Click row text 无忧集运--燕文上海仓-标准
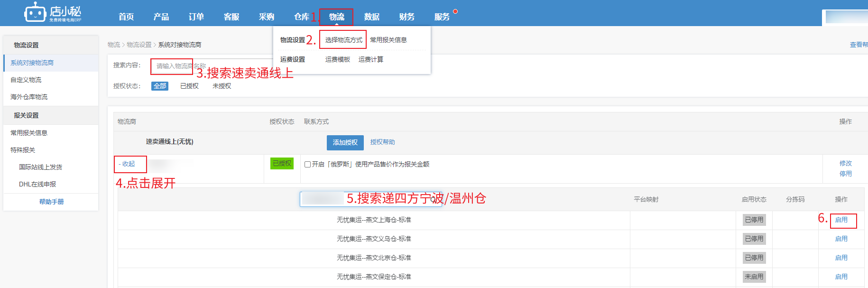The image size is (868, 288). pos(374,220)
